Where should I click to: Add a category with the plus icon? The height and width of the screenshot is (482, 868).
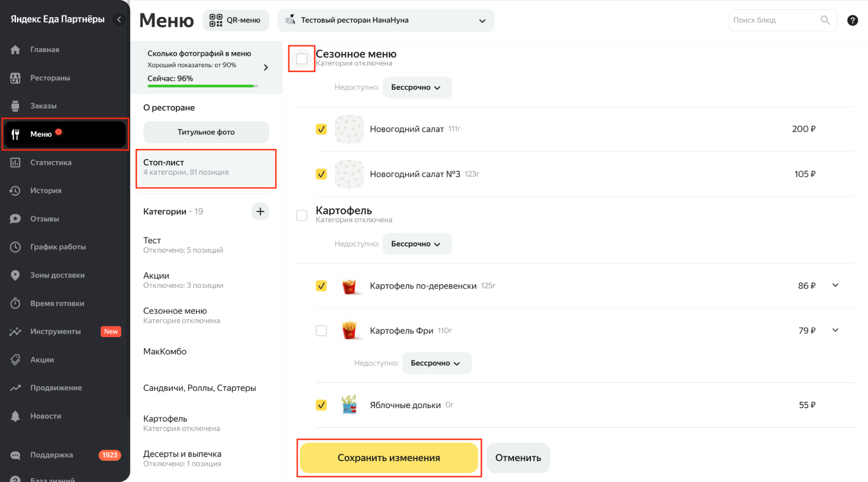click(260, 211)
